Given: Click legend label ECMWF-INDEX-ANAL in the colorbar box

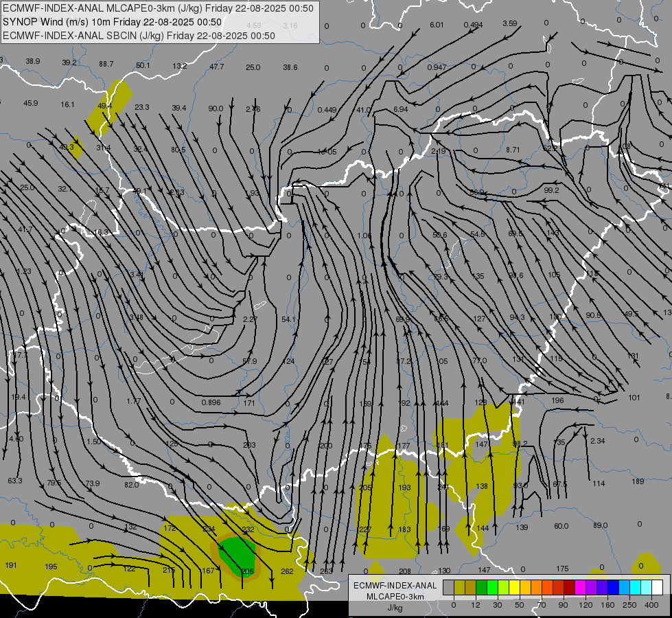Looking at the screenshot, I should (395, 586).
